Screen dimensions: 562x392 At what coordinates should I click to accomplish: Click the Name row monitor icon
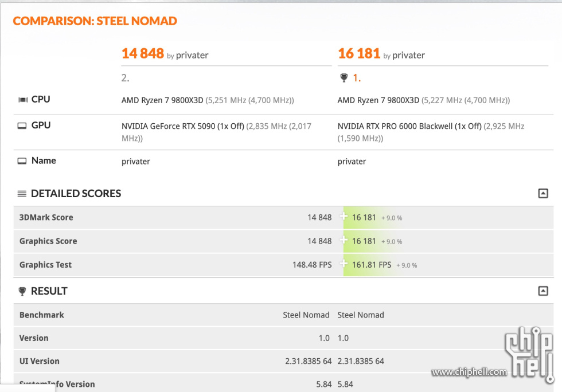point(22,161)
